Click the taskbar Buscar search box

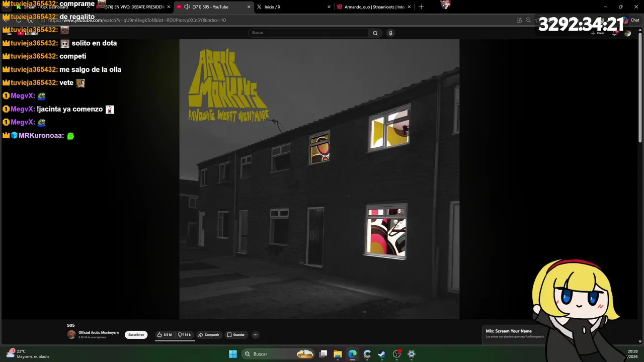click(278, 354)
